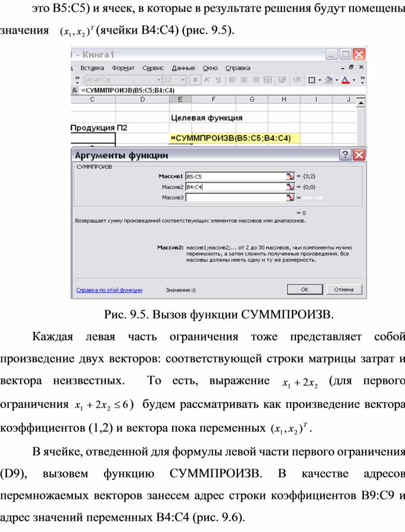Select column H header

click(x=284, y=100)
